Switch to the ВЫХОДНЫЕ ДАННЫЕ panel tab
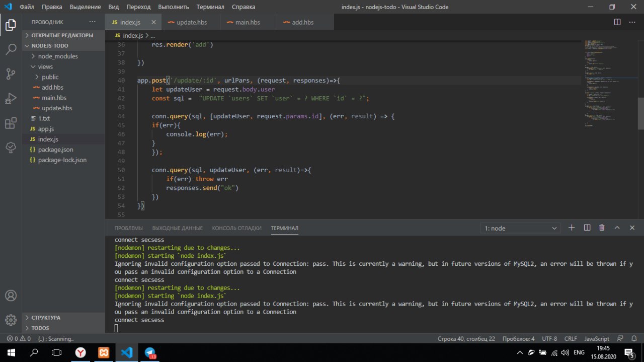 coord(178,228)
